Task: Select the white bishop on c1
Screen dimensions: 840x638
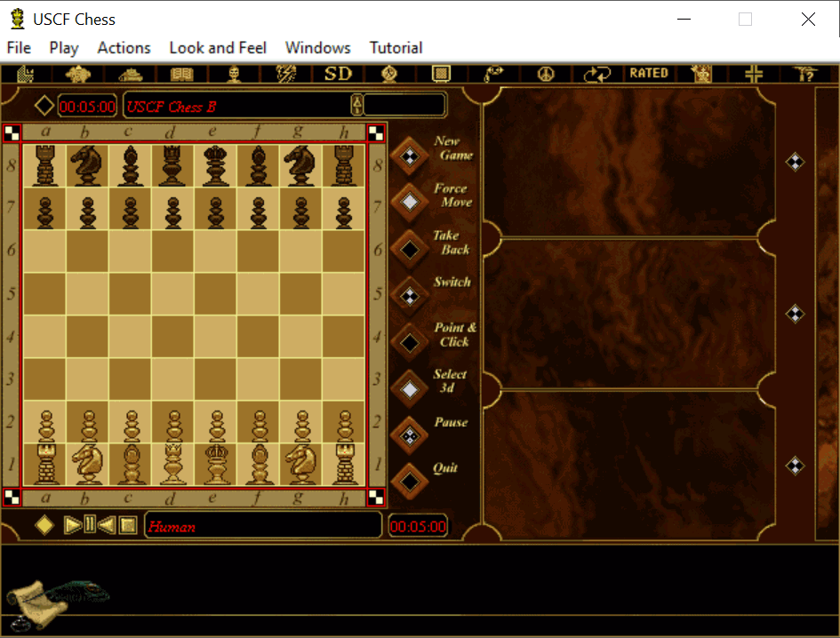Action: 130,465
